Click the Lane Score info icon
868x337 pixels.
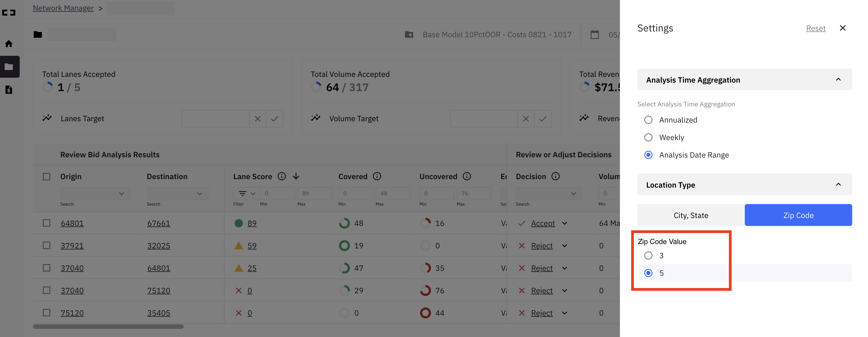pyautogui.click(x=282, y=176)
